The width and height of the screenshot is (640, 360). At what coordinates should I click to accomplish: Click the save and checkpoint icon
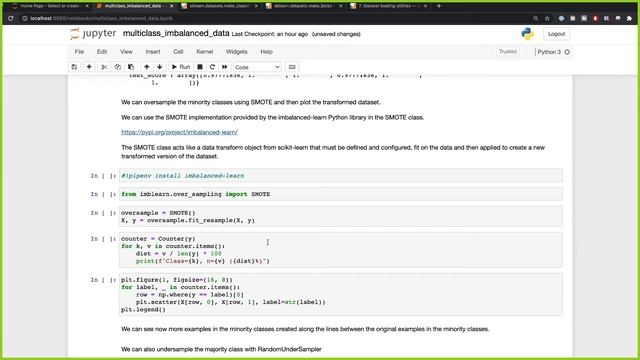pyautogui.click(x=74, y=67)
